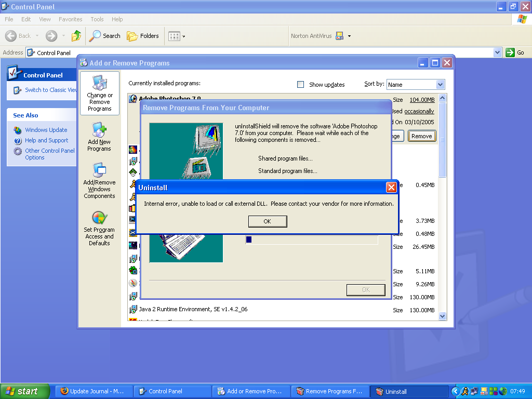Screen dimensions: 532x399
Task: Open the View menu in Control Panel
Action: pos(45,19)
